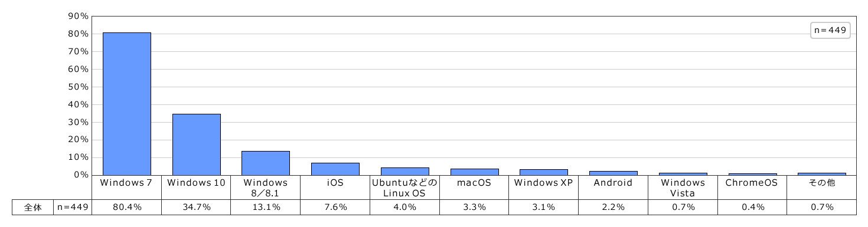This screenshot has width=868, height=227.
Task: Select the 34.7% value cell
Action: click(196, 207)
